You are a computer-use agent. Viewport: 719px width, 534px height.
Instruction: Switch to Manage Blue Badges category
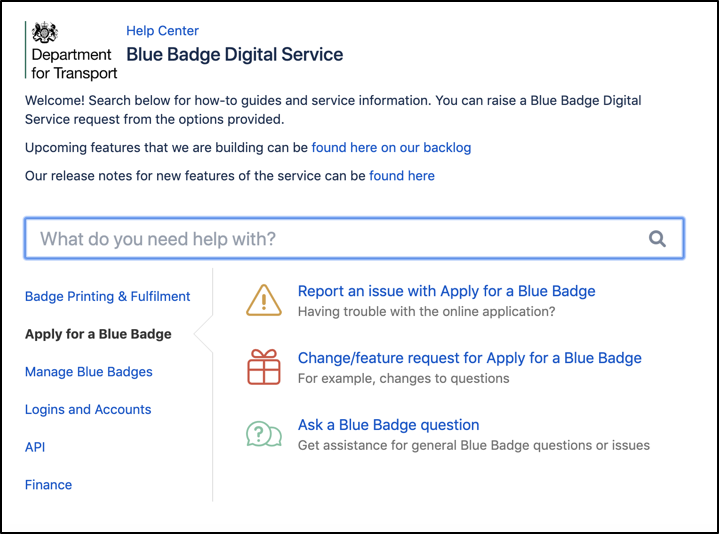click(x=89, y=372)
